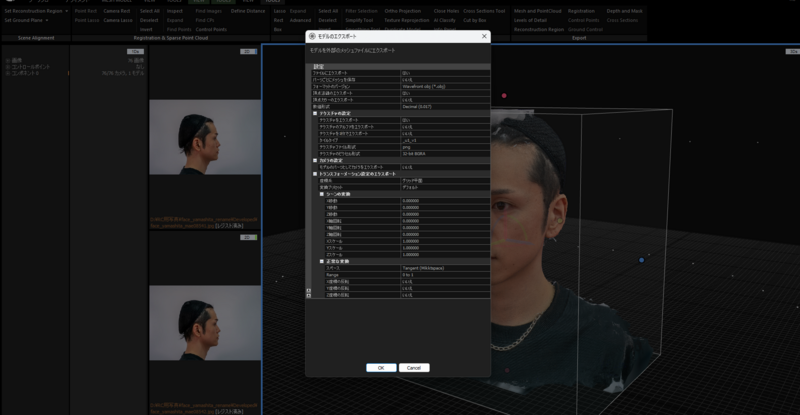Click the model export dialog title icon
The image size is (800, 415).
312,36
